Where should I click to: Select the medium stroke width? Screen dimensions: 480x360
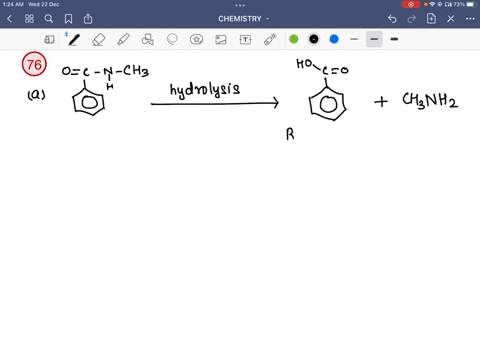point(374,39)
